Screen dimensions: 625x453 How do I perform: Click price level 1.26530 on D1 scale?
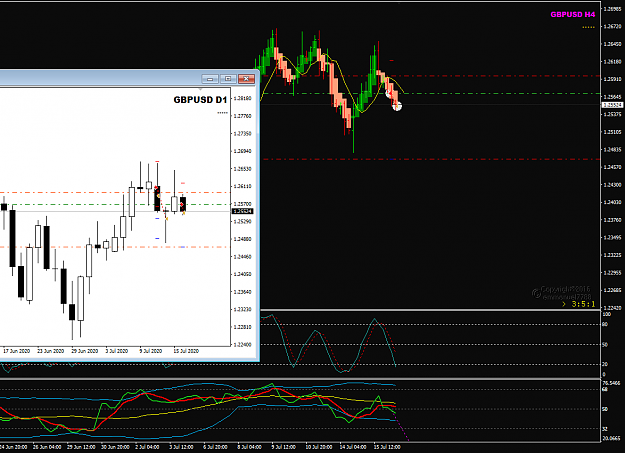[242, 168]
